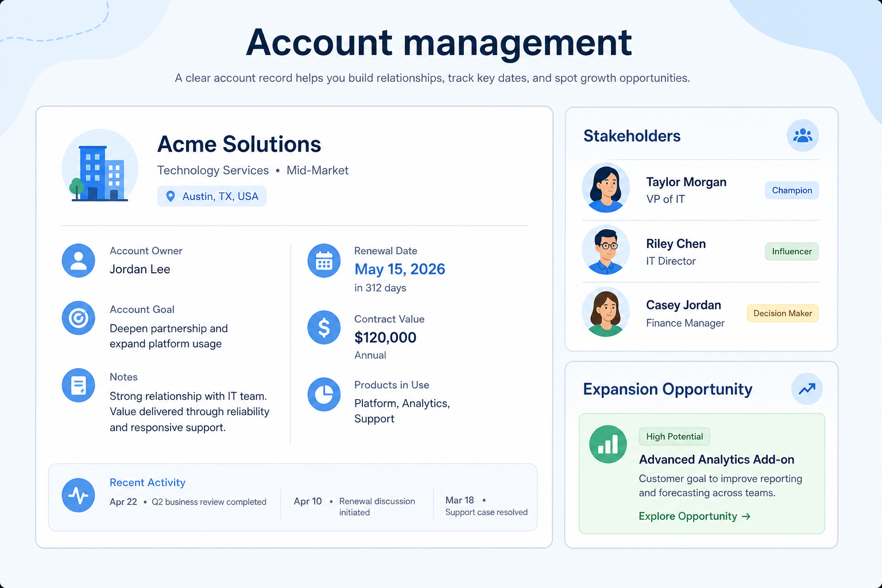Click the Renewal Date calendar icon
The image size is (882, 588).
tap(324, 261)
